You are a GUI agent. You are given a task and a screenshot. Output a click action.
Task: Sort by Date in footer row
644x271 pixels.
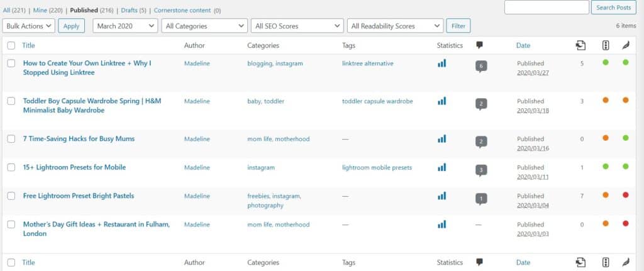point(523,262)
